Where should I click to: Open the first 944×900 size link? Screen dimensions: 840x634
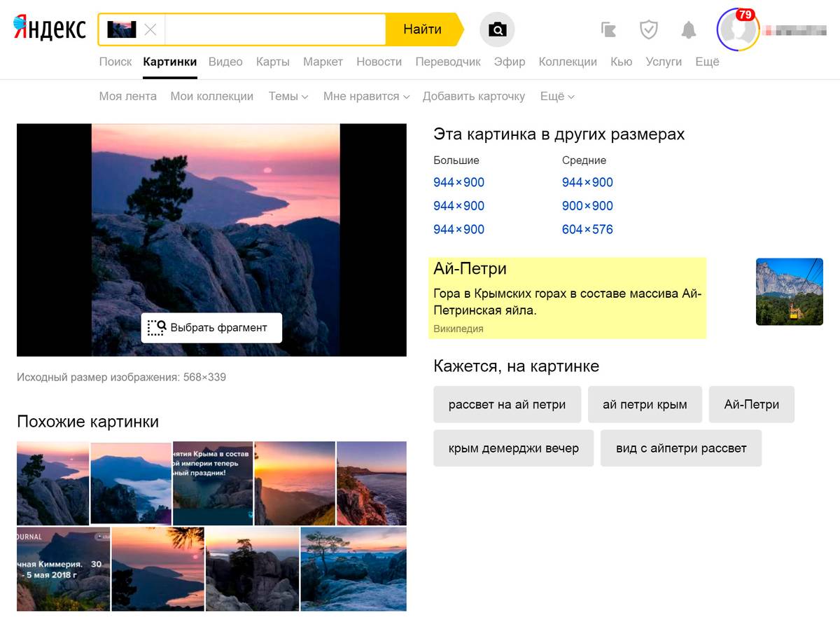tap(458, 182)
